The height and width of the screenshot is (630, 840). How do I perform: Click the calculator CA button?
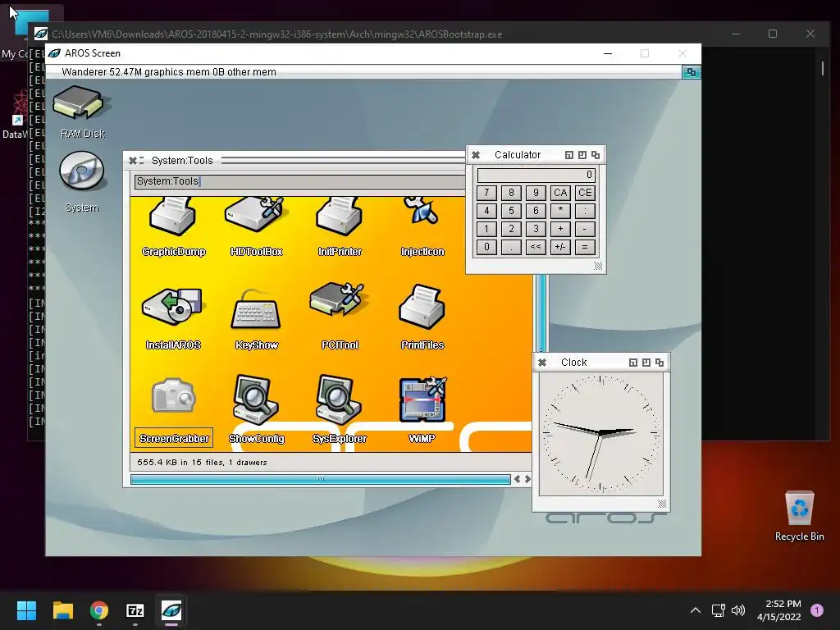560,193
